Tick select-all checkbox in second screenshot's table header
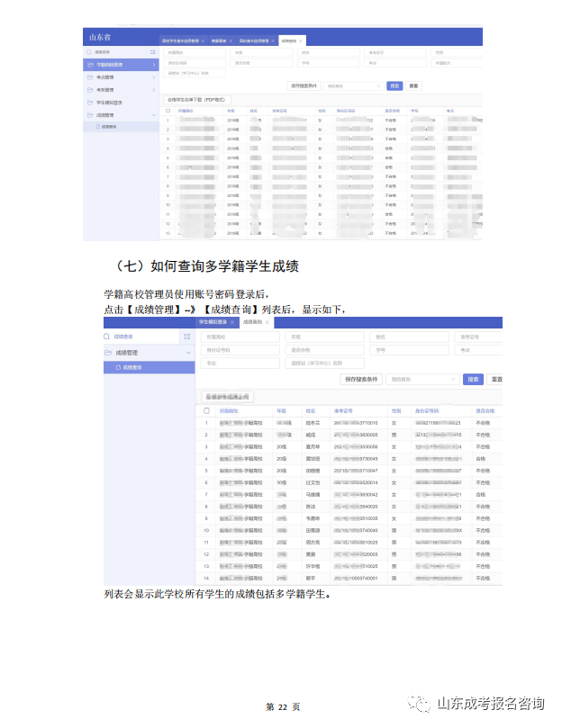The height and width of the screenshot is (728, 562). (206, 411)
